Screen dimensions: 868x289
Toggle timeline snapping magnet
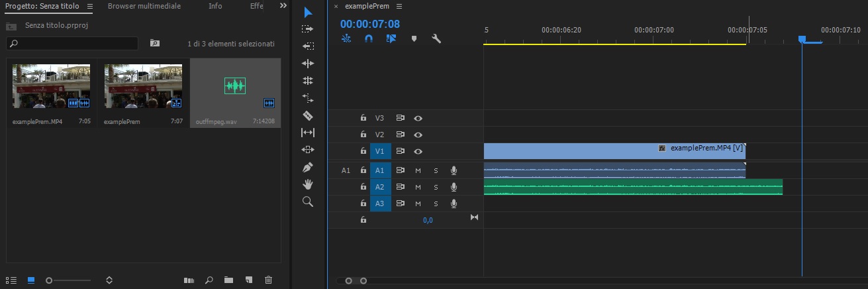pos(369,39)
